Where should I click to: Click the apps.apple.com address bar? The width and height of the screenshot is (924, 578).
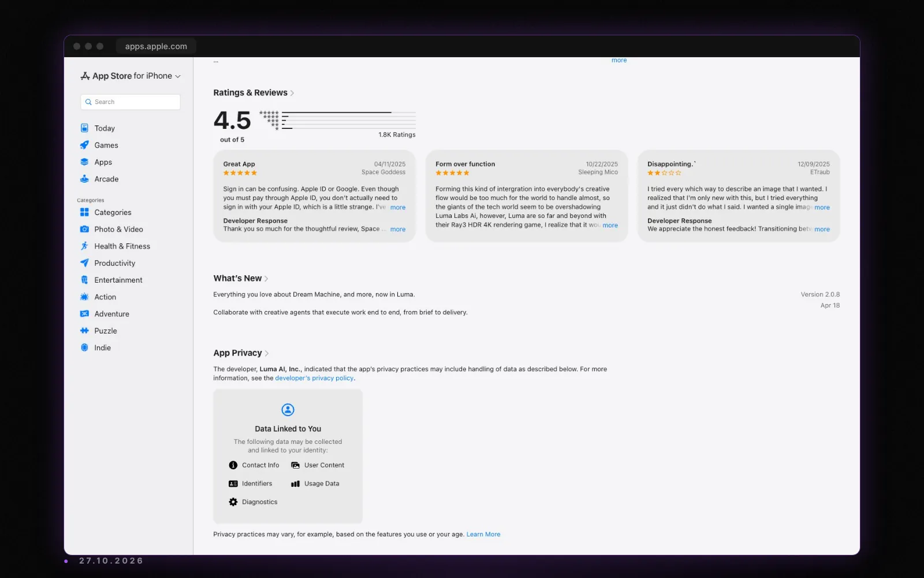tap(156, 46)
